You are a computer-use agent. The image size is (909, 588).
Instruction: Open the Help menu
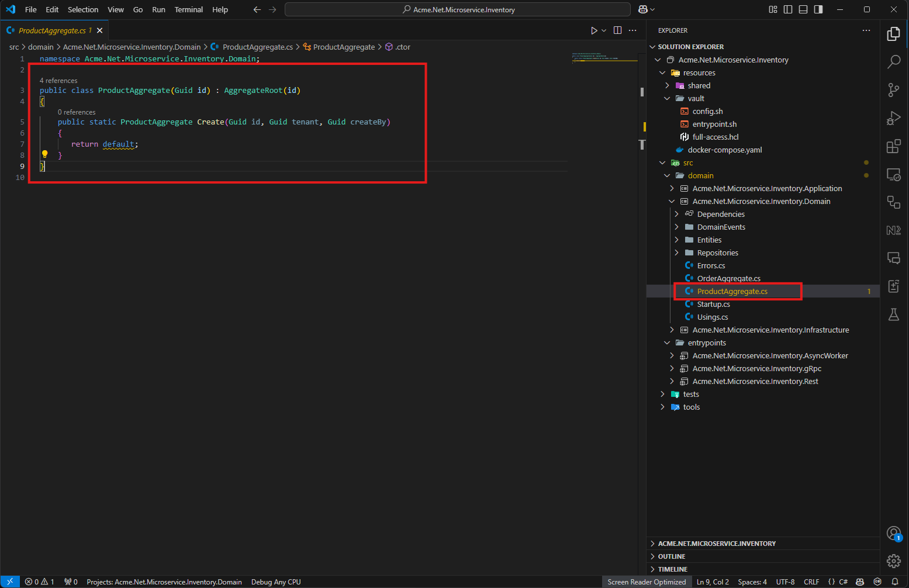pyautogui.click(x=220, y=9)
